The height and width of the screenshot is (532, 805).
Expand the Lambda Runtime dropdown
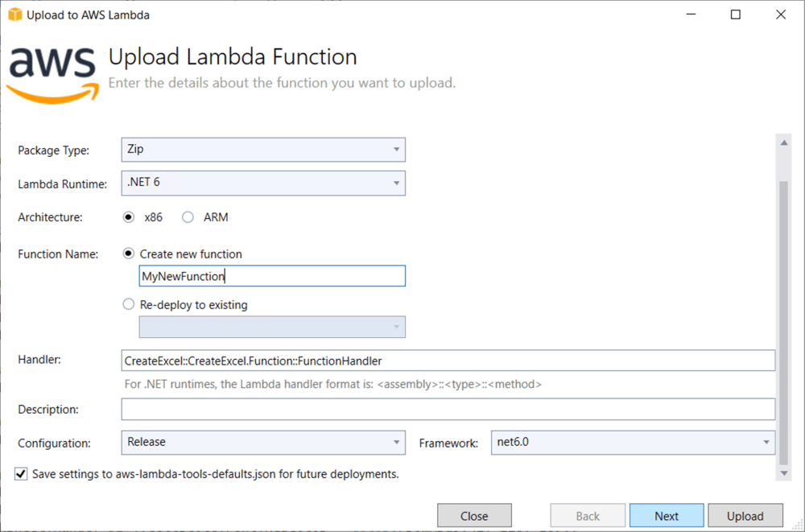coord(263,184)
